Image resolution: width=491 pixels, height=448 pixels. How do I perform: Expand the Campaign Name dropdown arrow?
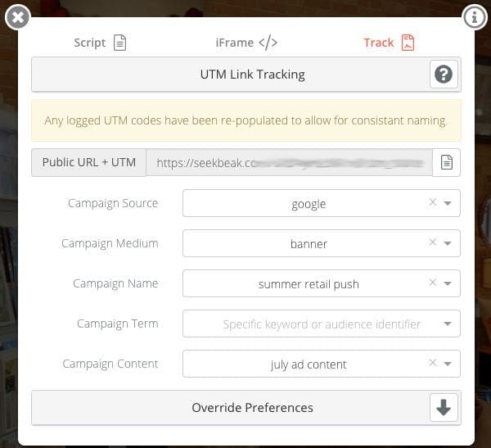click(448, 283)
